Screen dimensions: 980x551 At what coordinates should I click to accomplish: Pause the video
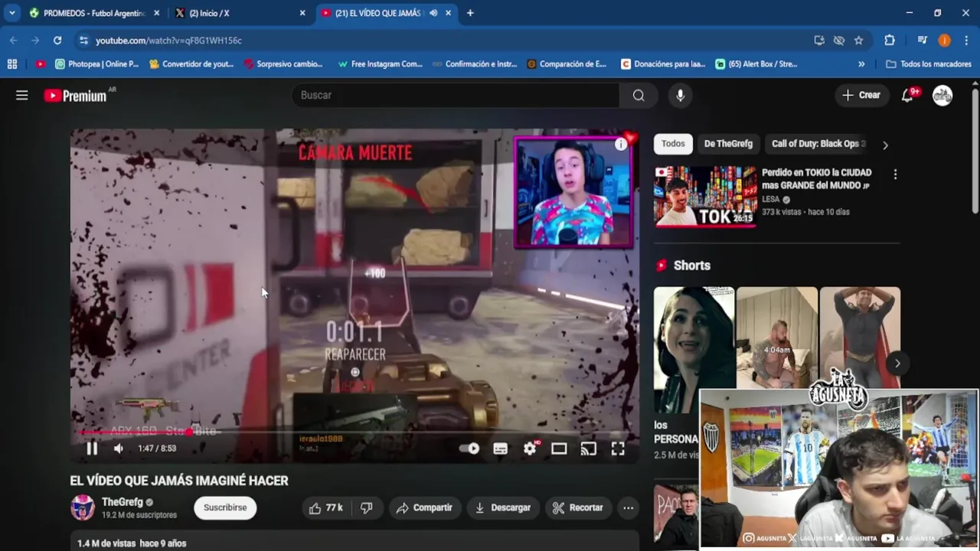(x=92, y=448)
